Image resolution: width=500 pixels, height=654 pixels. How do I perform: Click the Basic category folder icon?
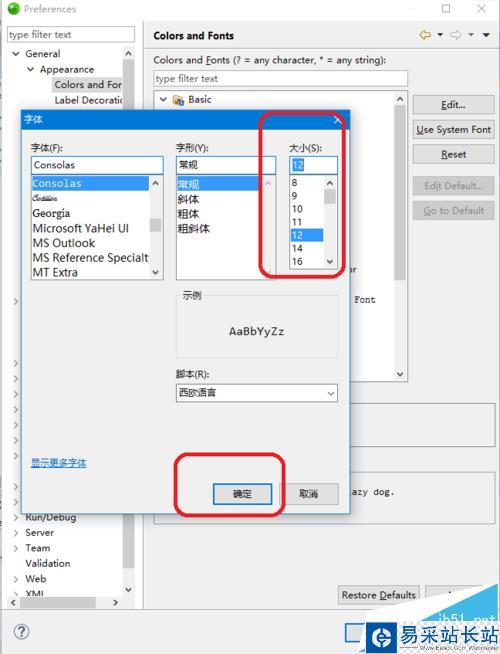pyautogui.click(x=178, y=100)
